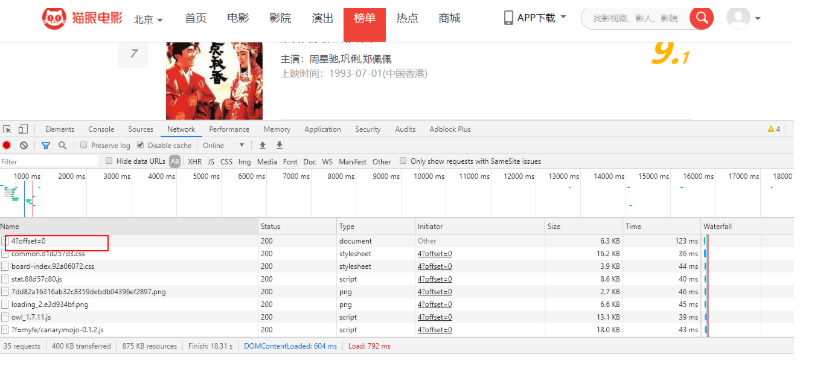Switch to the Console DevTools tab
The width and height of the screenshot is (820, 386).
[x=101, y=129]
